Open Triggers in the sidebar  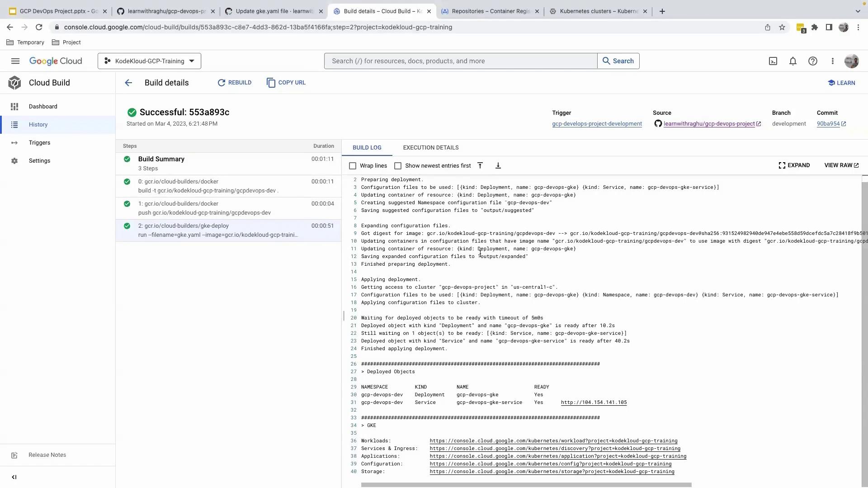pos(39,143)
